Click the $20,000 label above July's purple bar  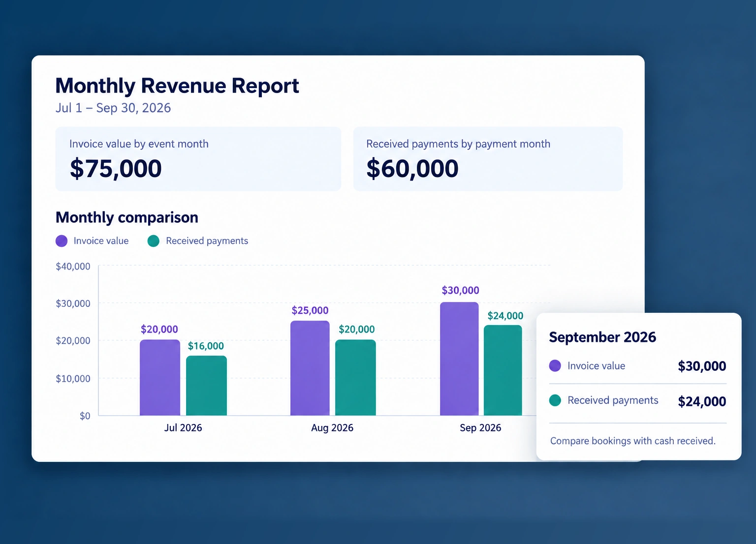point(159,330)
